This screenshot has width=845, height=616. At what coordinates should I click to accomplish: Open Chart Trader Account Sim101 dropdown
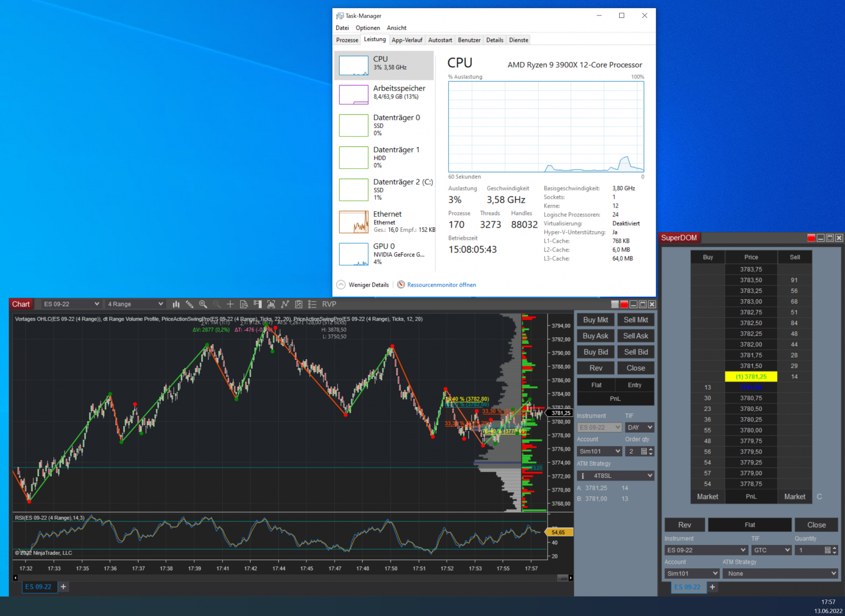pyautogui.click(x=600, y=451)
